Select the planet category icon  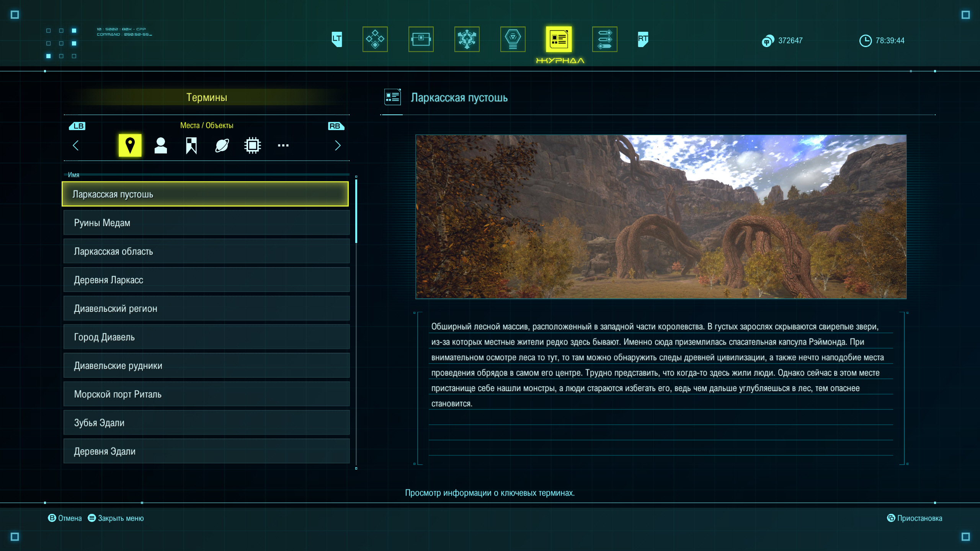[x=222, y=145]
